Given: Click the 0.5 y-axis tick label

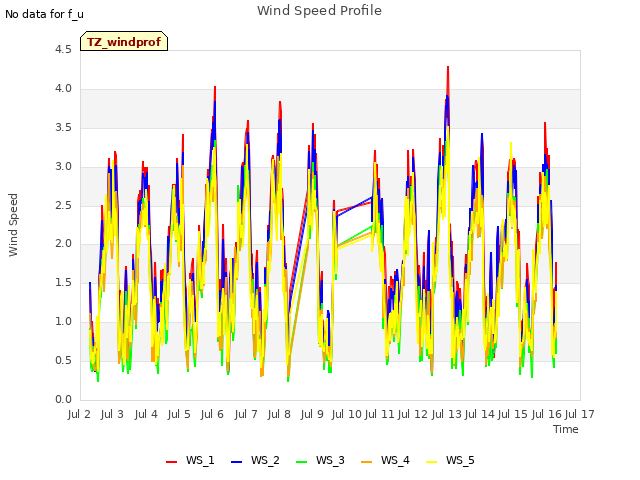Looking at the screenshot, I should pyautogui.click(x=63, y=360).
